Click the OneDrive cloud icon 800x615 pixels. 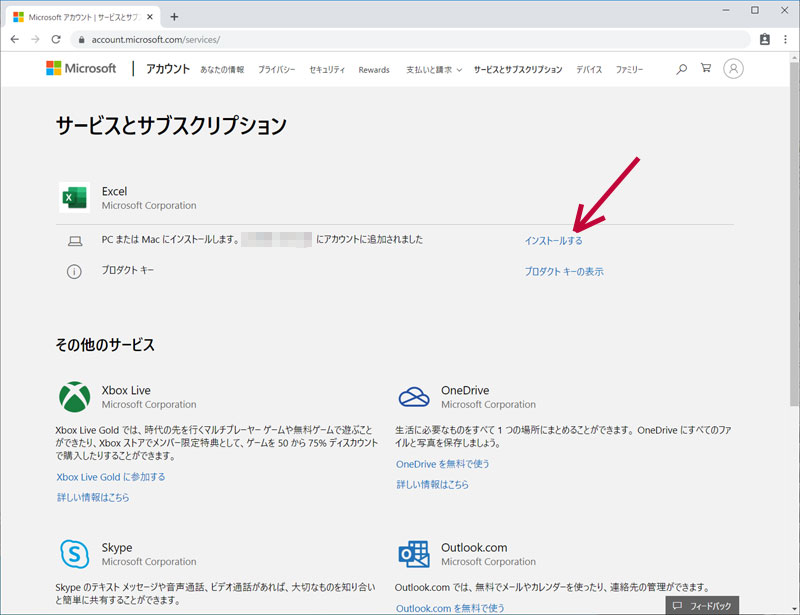[414, 397]
